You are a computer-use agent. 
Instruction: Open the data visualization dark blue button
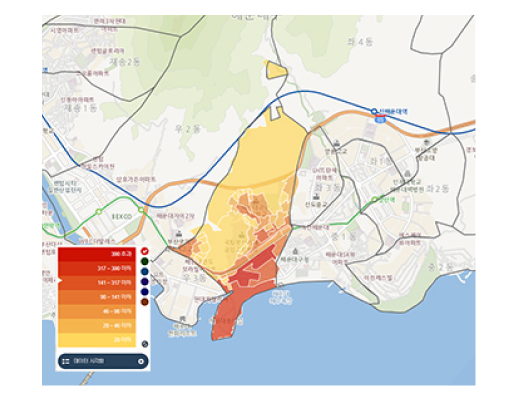pyautogui.click(x=103, y=361)
